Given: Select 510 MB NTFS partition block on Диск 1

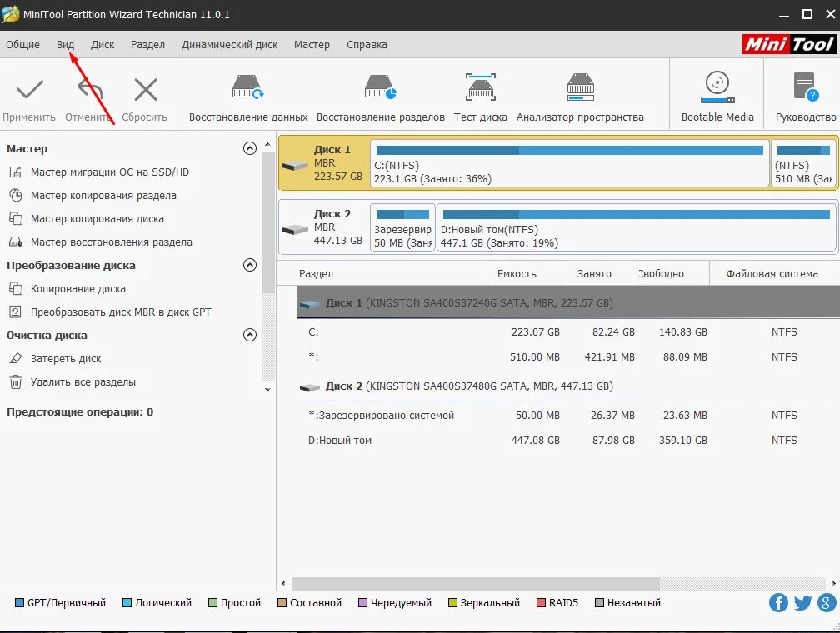Looking at the screenshot, I should click(803, 163).
